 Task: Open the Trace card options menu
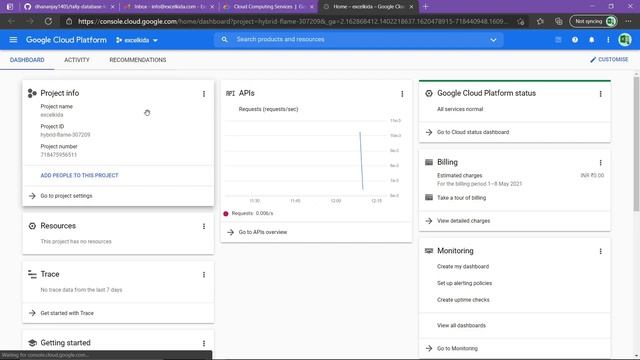point(204,275)
